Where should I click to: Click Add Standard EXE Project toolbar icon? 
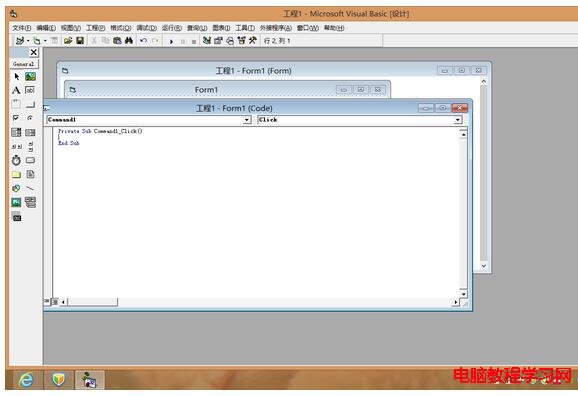20,41
